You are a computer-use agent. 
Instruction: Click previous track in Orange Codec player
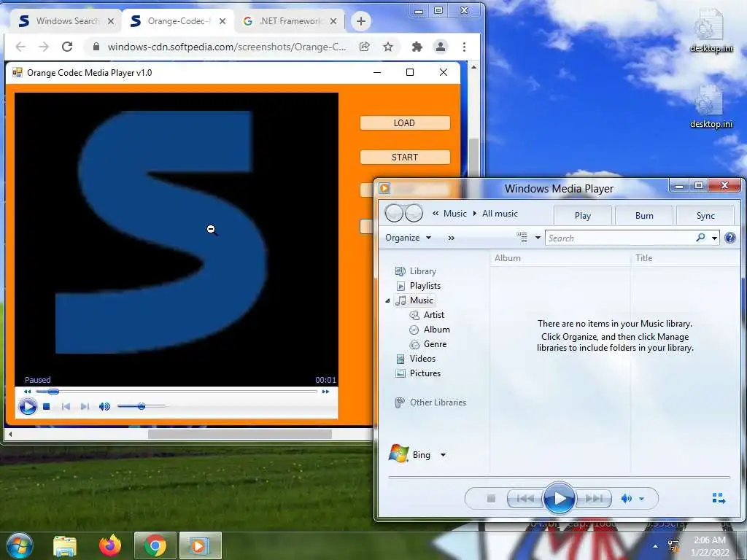(x=66, y=407)
